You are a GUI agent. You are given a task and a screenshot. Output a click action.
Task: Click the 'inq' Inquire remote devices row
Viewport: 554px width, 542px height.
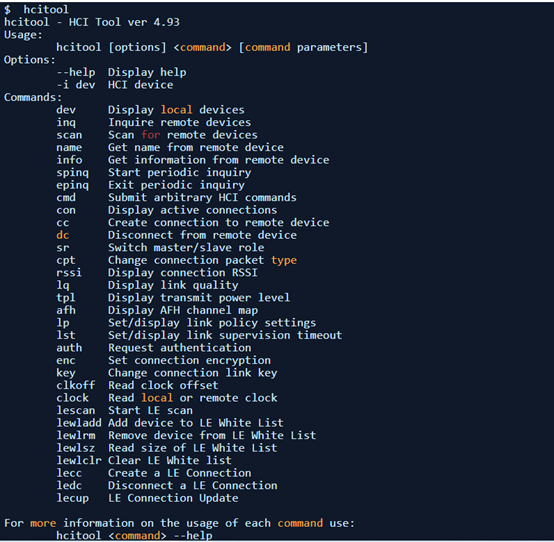click(154, 123)
